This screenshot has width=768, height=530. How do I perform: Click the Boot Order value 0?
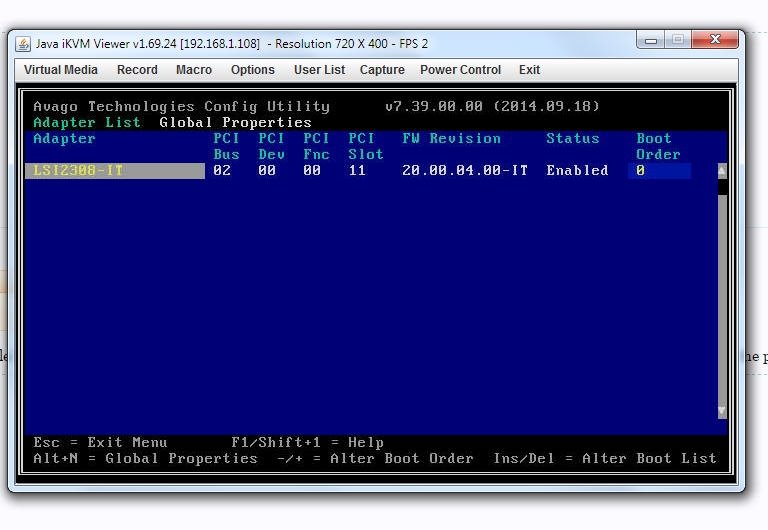(x=659, y=170)
